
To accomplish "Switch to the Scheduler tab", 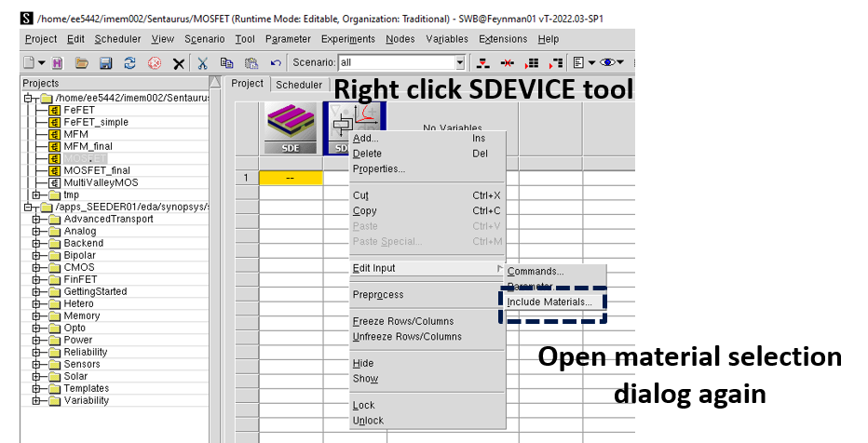I will pos(298,84).
